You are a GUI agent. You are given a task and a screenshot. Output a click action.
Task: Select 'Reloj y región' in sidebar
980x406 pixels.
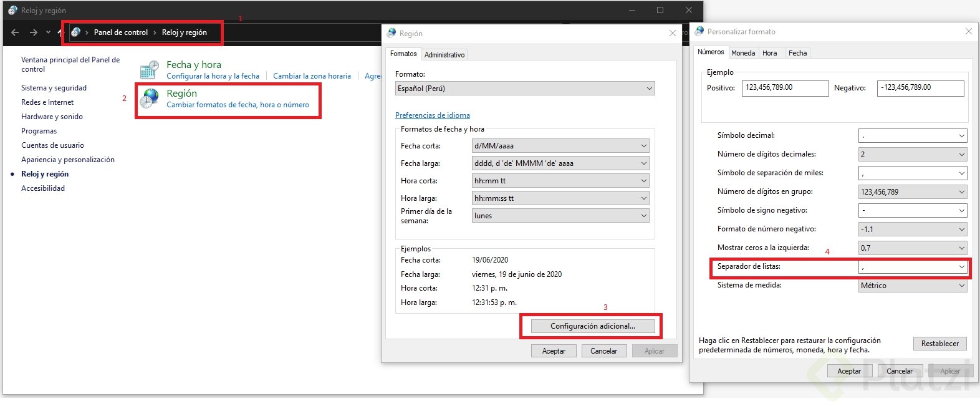pyautogui.click(x=45, y=174)
